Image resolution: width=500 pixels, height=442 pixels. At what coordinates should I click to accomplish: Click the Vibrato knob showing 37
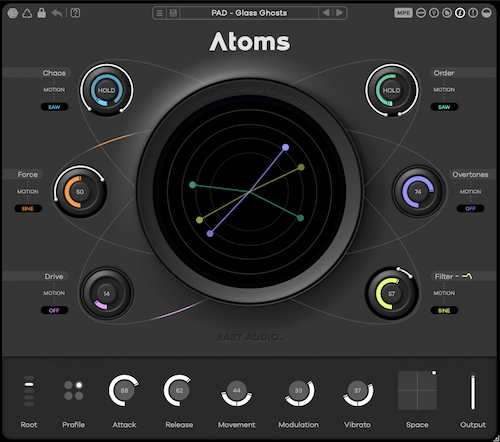357,391
